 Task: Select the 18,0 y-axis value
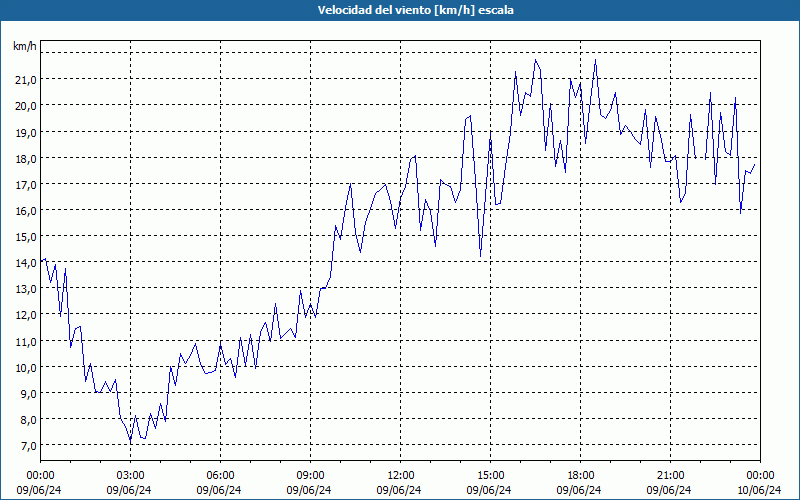pos(27,158)
